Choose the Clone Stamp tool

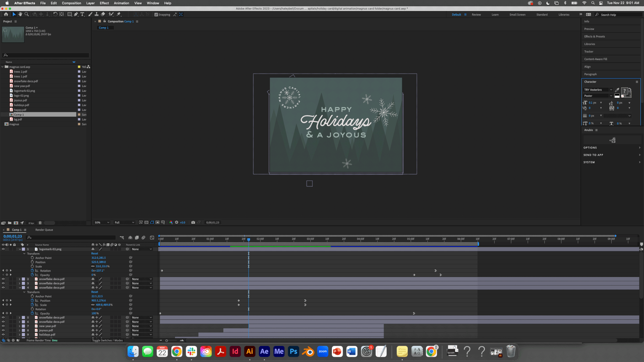tap(97, 14)
